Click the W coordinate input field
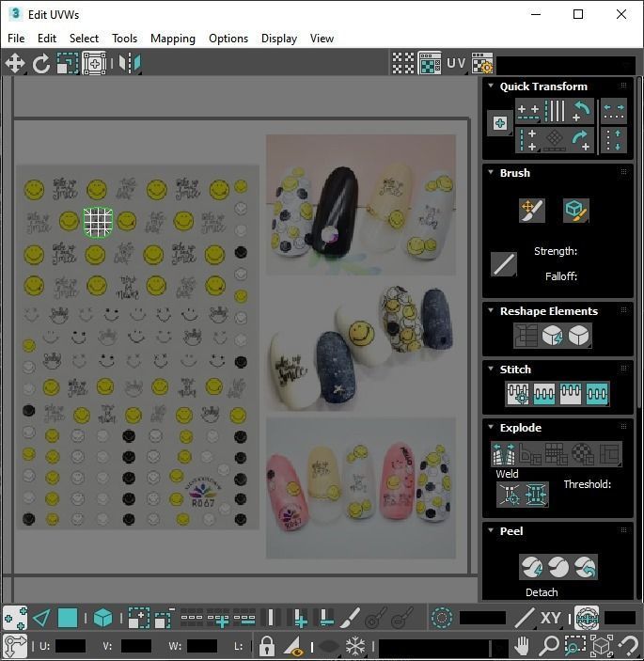 (x=202, y=646)
